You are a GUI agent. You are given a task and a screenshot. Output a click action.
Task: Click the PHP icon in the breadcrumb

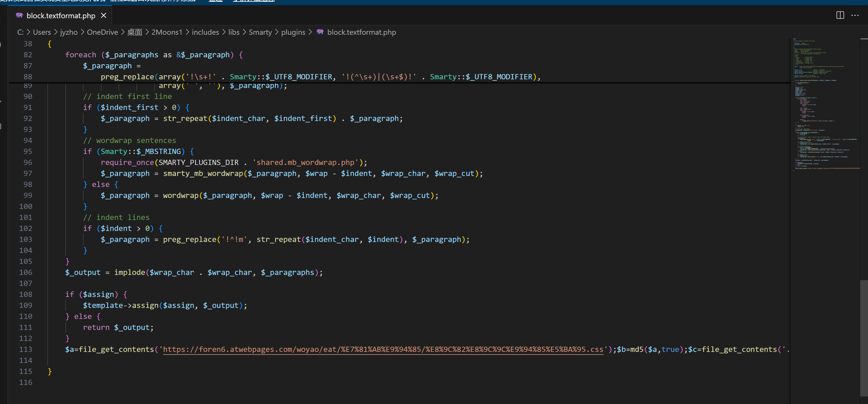click(x=320, y=32)
